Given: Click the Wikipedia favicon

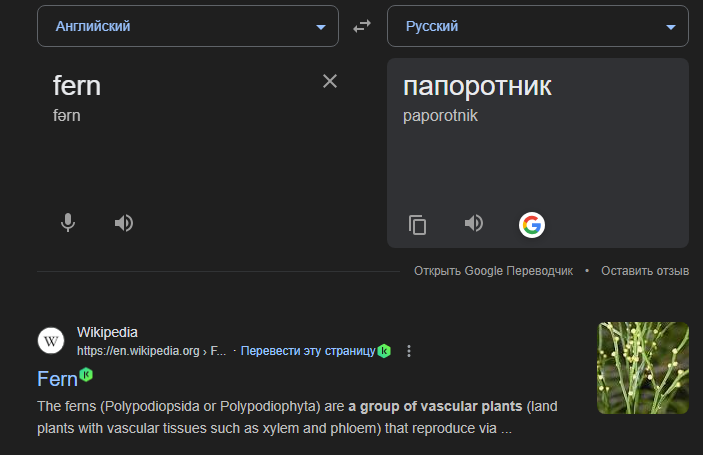Looking at the screenshot, I should pyautogui.click(x=51, y=341).
